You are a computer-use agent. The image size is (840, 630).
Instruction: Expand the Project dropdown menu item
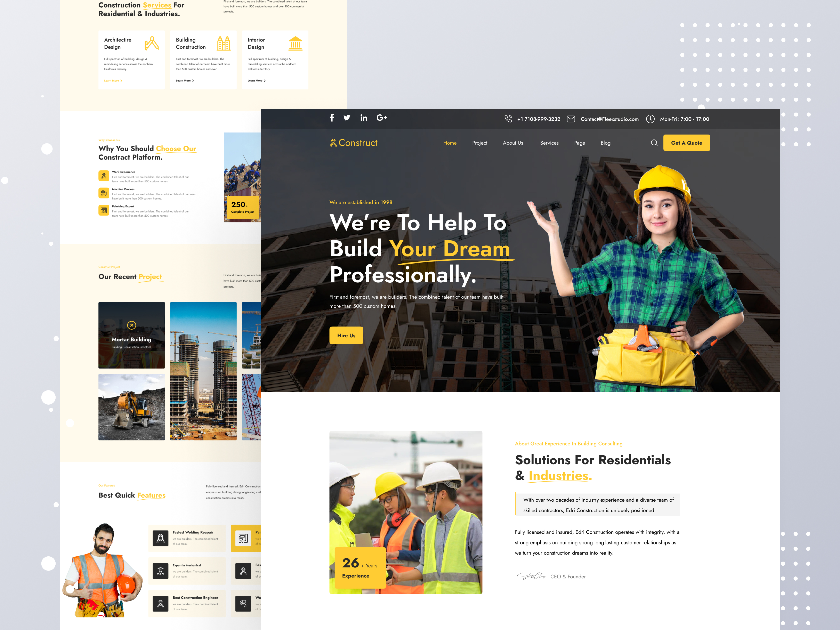479,142
